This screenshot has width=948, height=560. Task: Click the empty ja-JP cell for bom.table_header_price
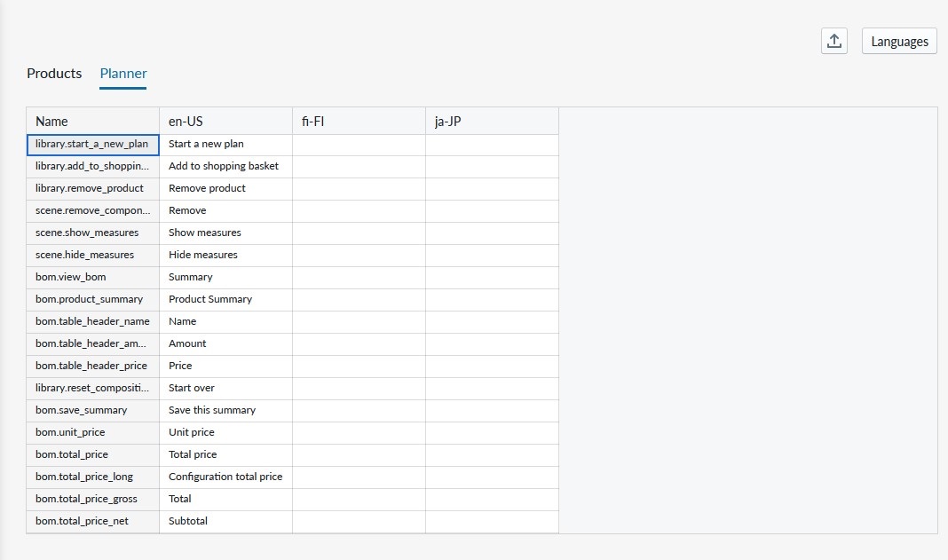tap(492, 367)
